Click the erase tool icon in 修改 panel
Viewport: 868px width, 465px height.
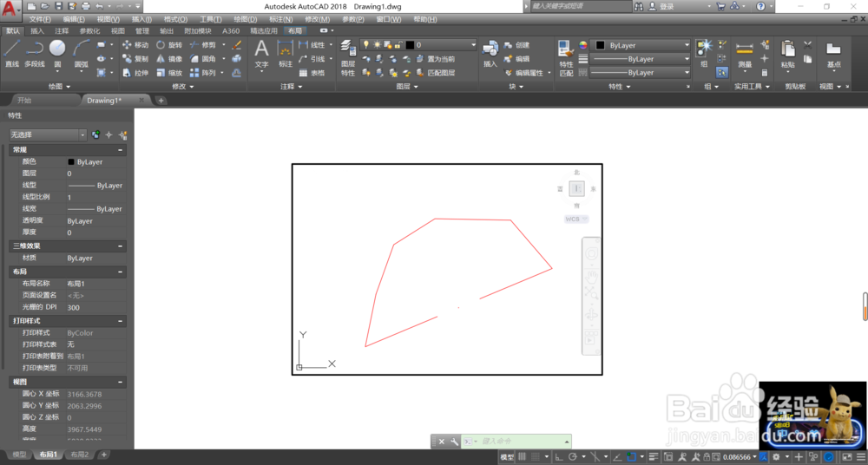[236, 45]
